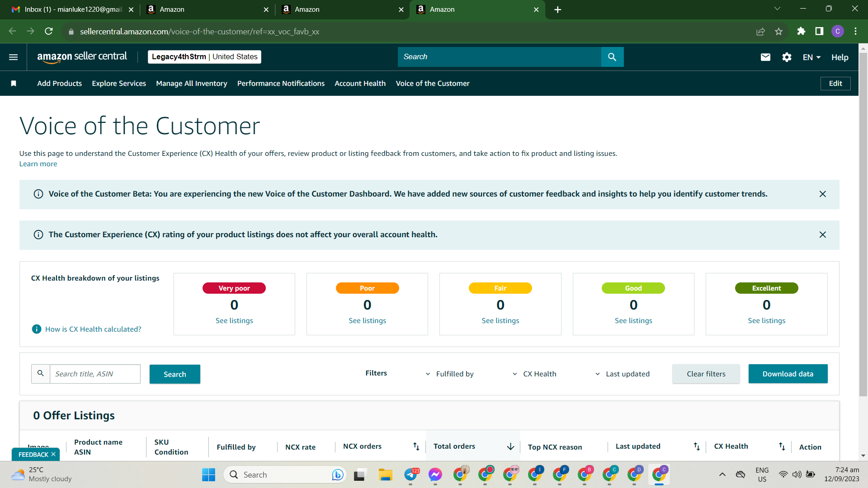Viewport: 868px width, 488px height.
Task: See listings under Very poor
Action: pyautogui.click(x=234, y=321)
